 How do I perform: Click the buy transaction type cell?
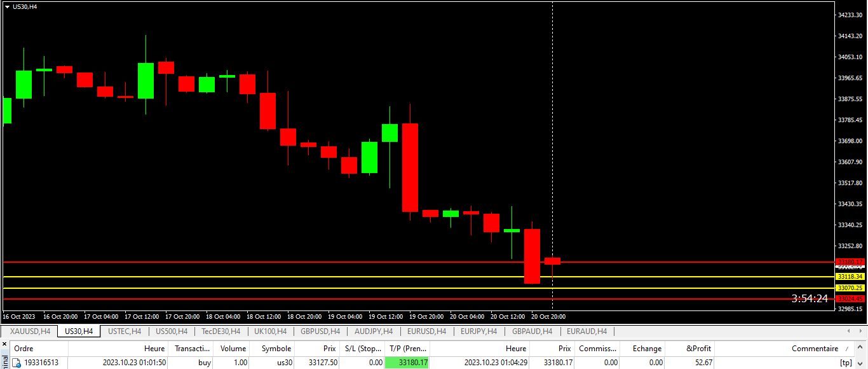204,363
